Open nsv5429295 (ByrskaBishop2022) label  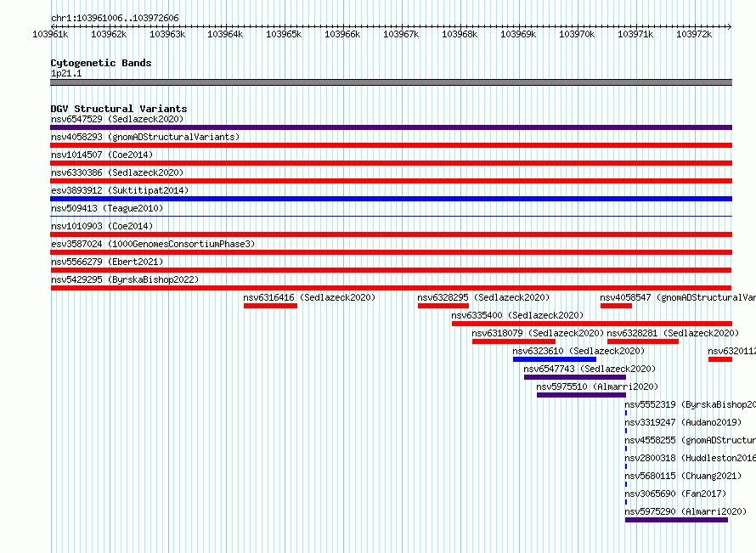125,279
